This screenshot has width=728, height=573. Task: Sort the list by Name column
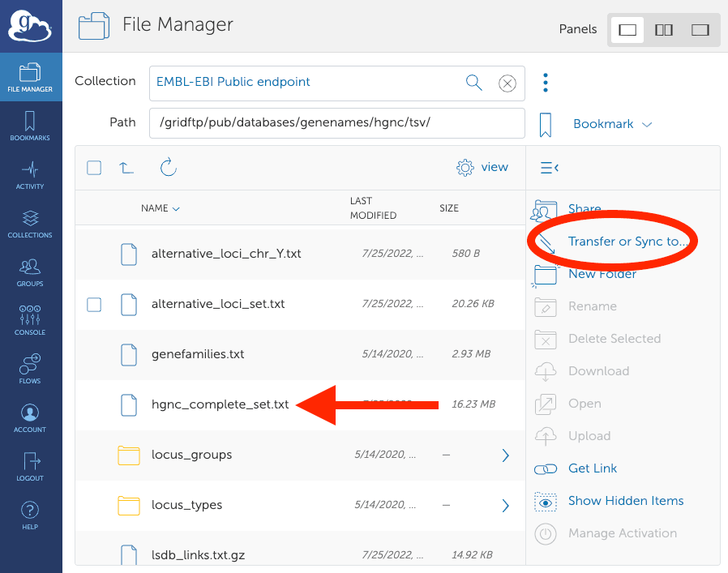click(x=160, y=208)
